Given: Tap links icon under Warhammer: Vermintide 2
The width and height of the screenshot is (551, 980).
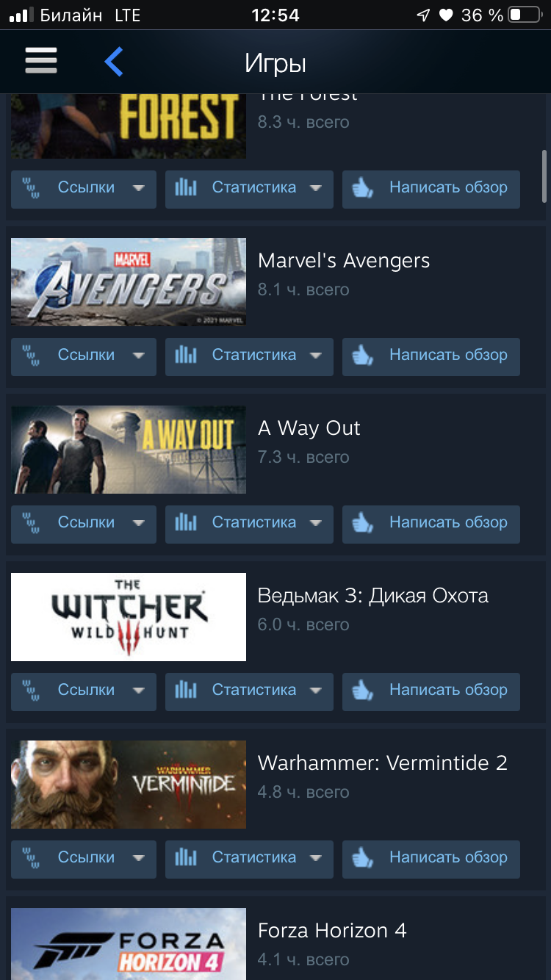Looking at the screenshot, I should (x=32, y=859).
